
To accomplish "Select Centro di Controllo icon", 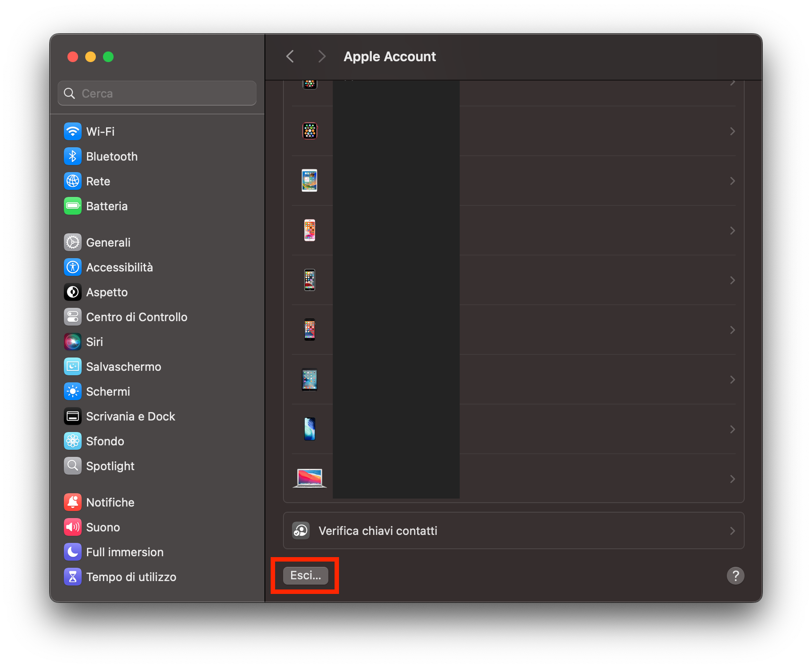I will pos(73,317).
